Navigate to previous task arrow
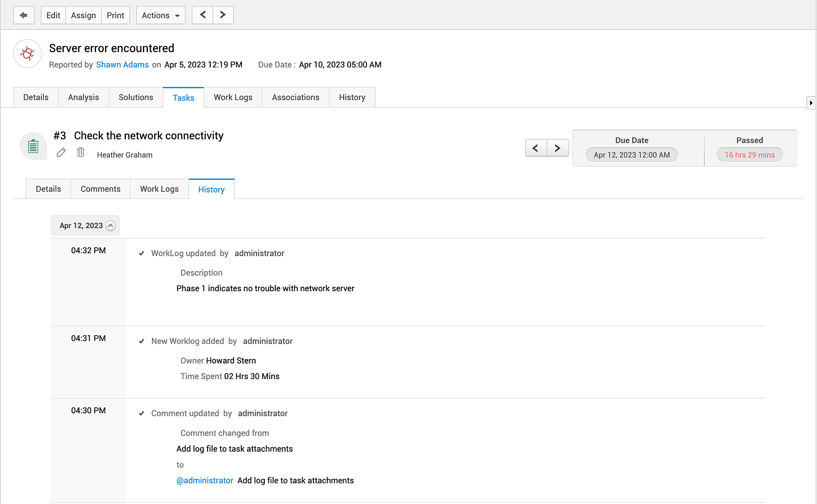Viewport: 817px width, 504px height. click(536, 148)
